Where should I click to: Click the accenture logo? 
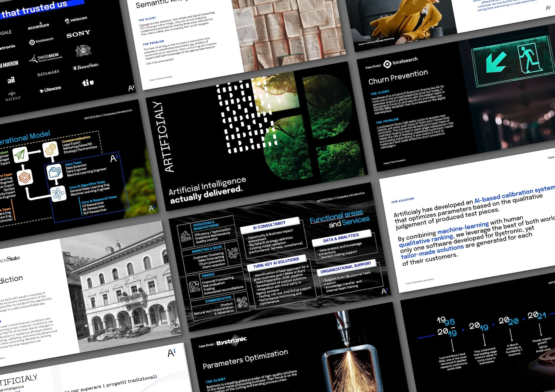pos(39,26)
